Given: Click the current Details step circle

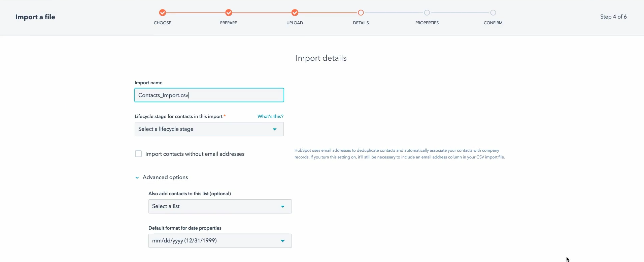Looking at the screenshot, I should [x=361, y=13].
